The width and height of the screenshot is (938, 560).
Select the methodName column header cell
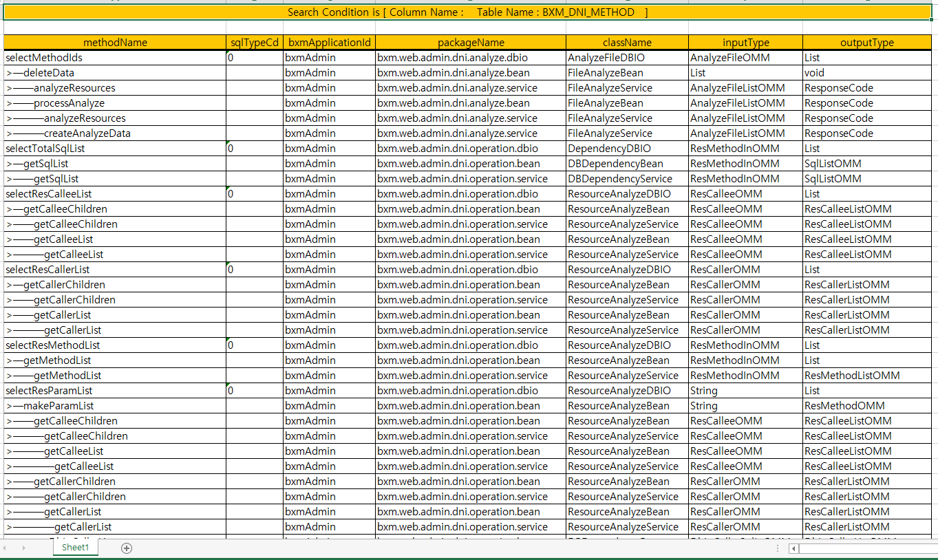tap(115, 43)
